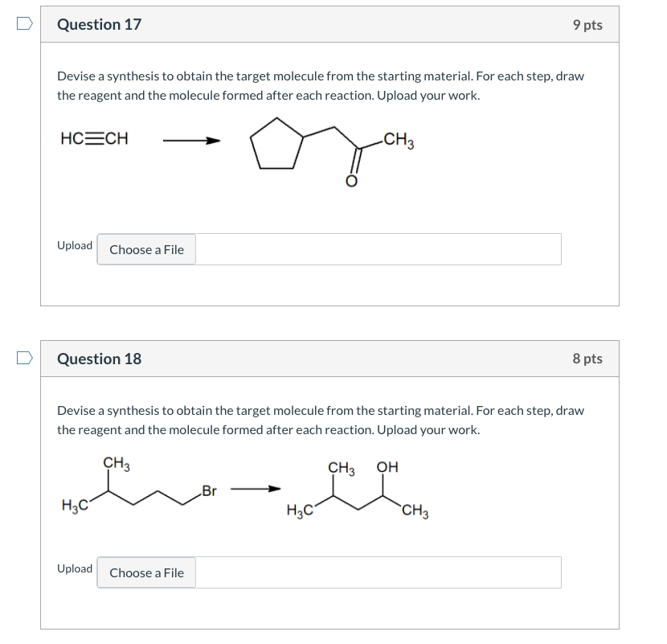
Task: Click the HC≡CH starting material structure
Action: click(x=93, y=139)
